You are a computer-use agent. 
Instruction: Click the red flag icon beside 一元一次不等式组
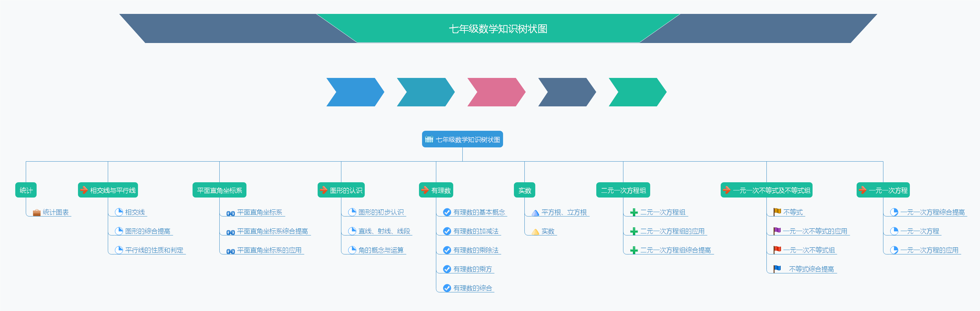click(777, 250)
